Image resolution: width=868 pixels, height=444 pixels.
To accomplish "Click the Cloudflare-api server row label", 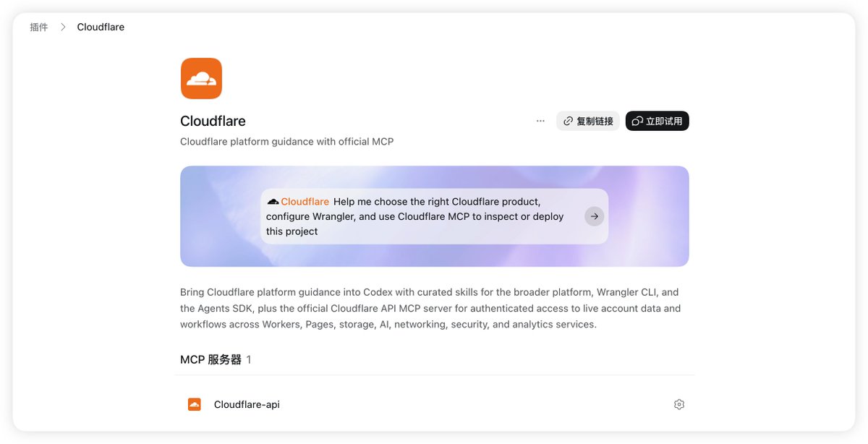I will [247, 404].
